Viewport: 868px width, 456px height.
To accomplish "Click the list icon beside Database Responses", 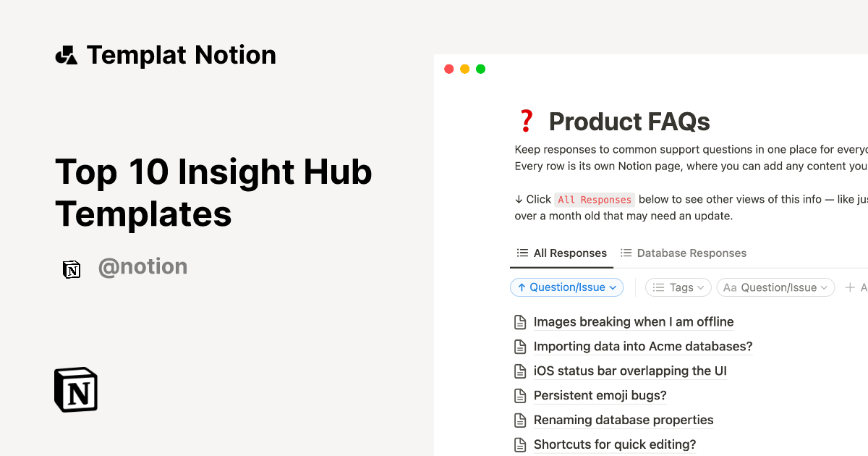I will point(626,253).
